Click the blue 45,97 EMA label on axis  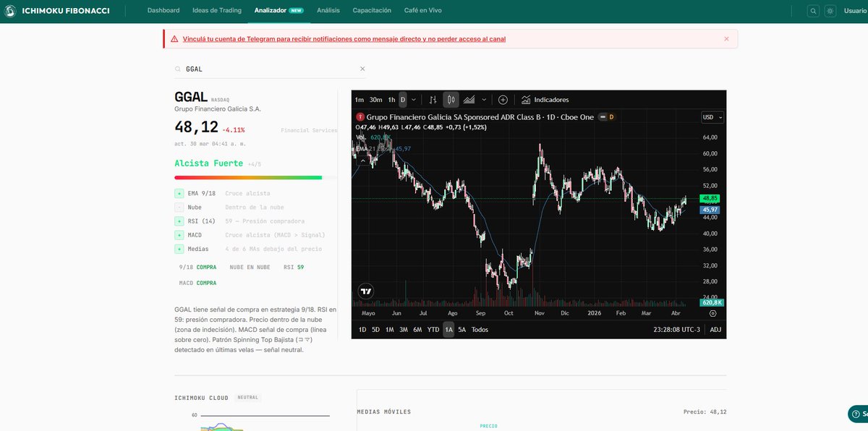(x=709, y=210)
